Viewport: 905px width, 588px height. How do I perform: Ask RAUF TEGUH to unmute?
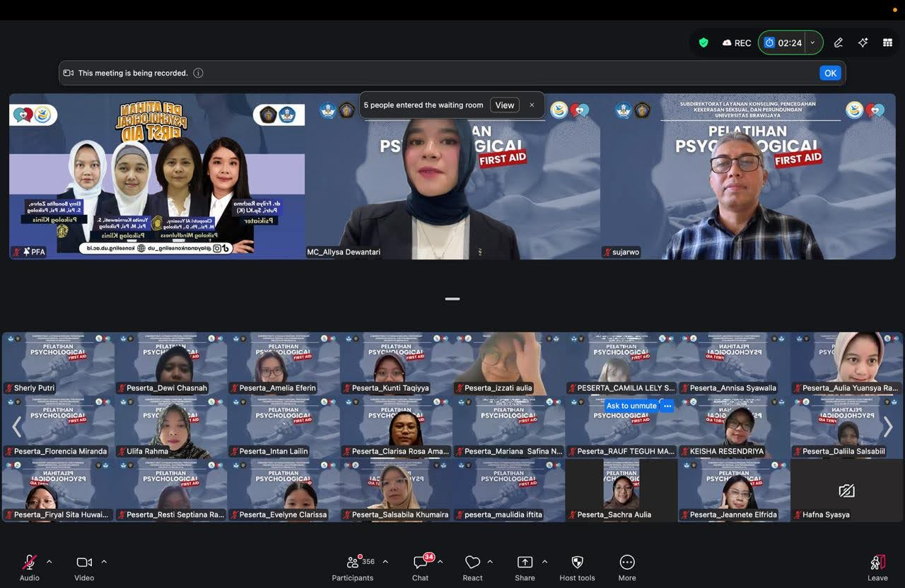(x=631, y=406)
